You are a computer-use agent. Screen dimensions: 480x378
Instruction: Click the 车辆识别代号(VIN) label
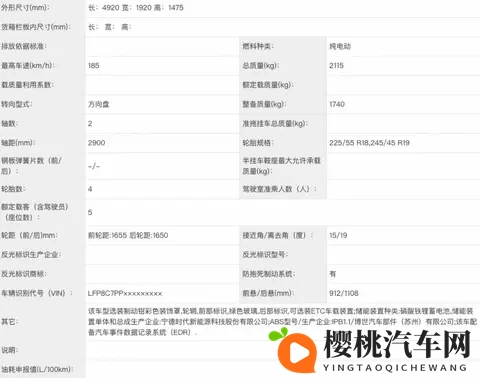37,293
